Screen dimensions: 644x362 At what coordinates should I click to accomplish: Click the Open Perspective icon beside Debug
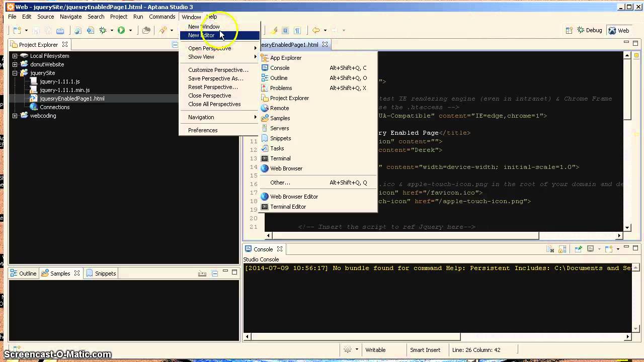[x=569, y=30]
